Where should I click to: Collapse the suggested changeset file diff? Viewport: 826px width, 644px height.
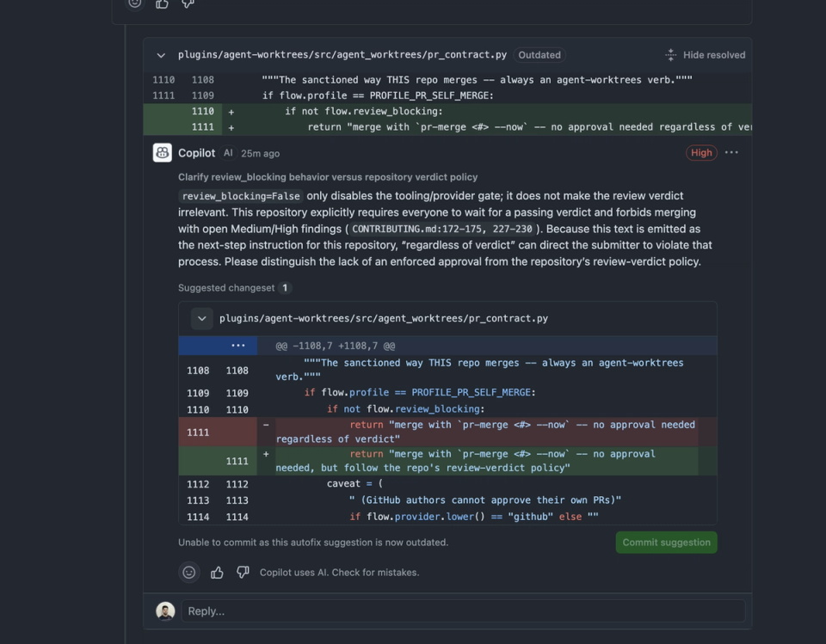pos(201,319)
